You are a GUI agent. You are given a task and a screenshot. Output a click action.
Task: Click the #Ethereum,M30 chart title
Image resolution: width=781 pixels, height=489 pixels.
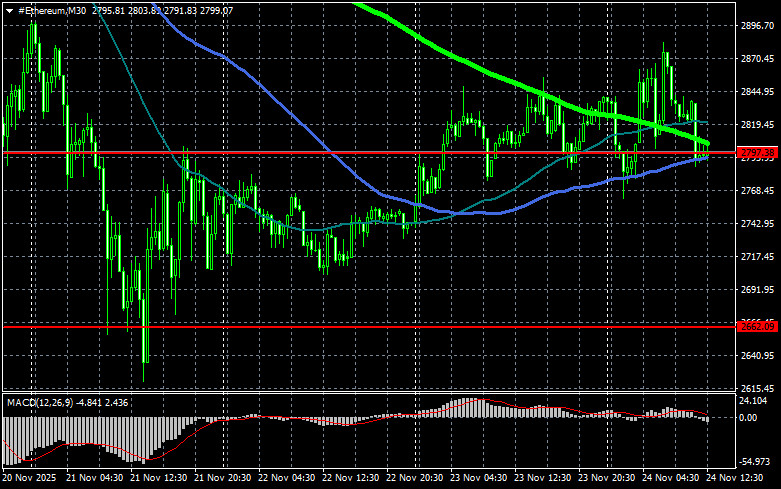pyautogui.click(x=52, y=10)
